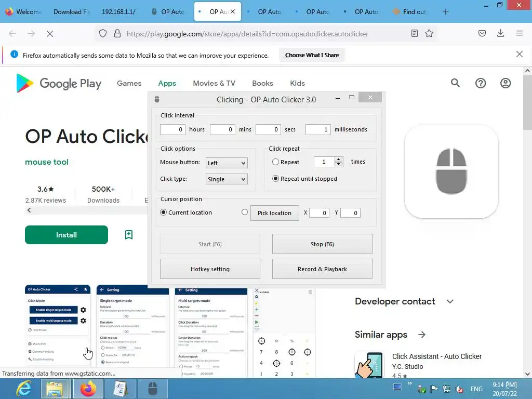Click the site padlock icon

tap(117, 34)
